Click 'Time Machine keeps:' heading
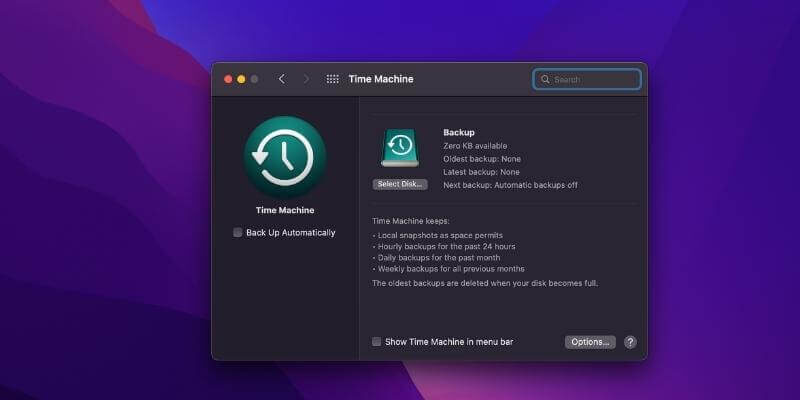 point(411,221)
